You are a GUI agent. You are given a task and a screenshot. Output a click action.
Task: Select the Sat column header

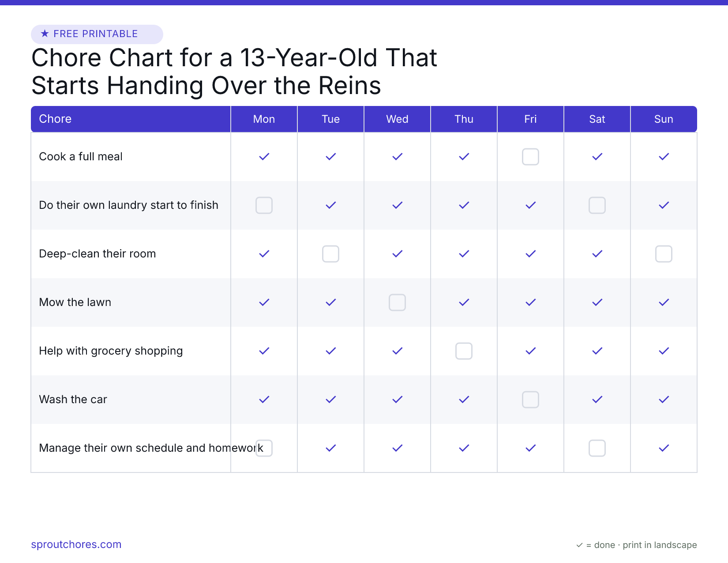(597, 119)
